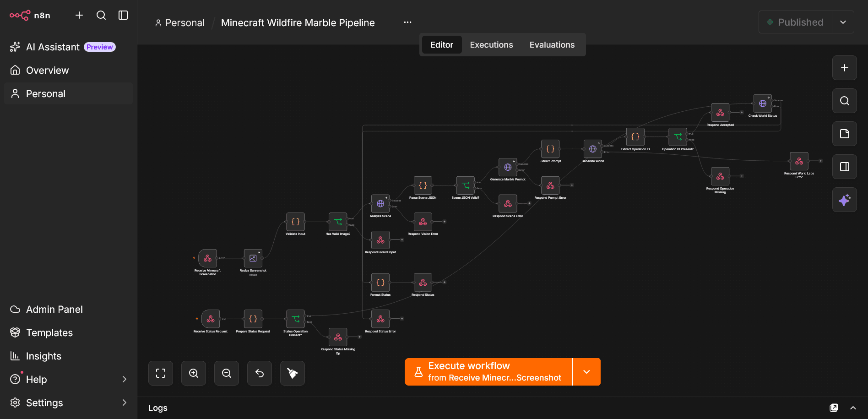Select Respond World Labs Error node
The width and height of the screenshot is (868, 419).
tap(799, 161)
